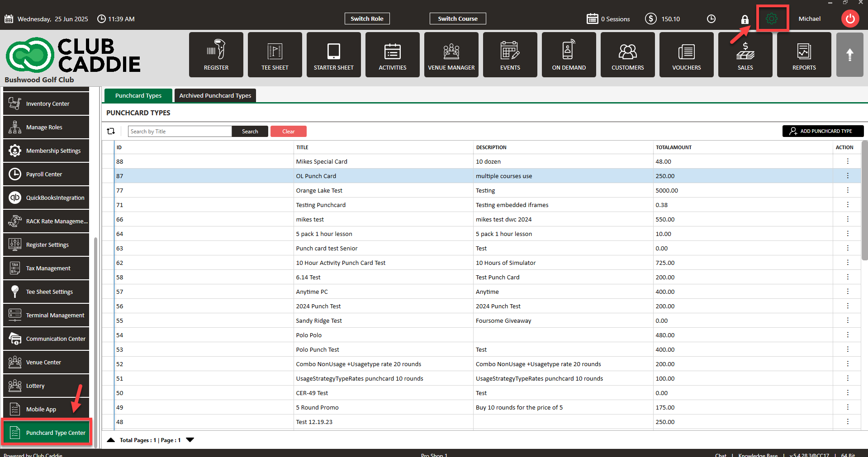
Task: Click the up-arrow collapse button beside Reports
Action: [850, 55]
